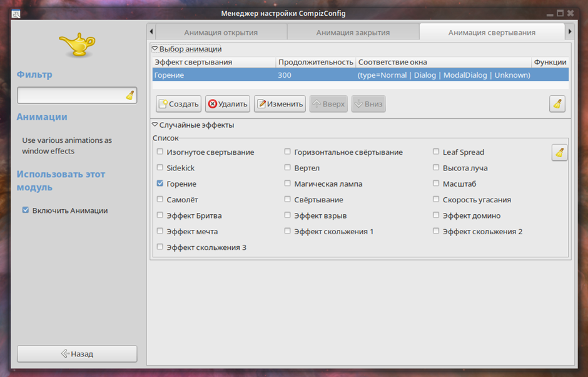
Task: Click the window menu icon in title bar
Action: pos(16,14)
